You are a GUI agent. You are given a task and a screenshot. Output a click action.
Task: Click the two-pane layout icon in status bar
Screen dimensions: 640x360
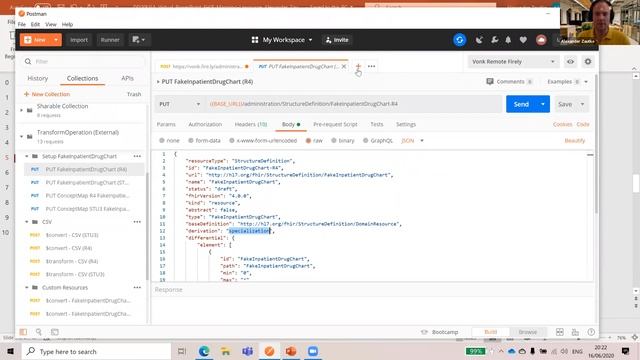[x=560, y=332]
